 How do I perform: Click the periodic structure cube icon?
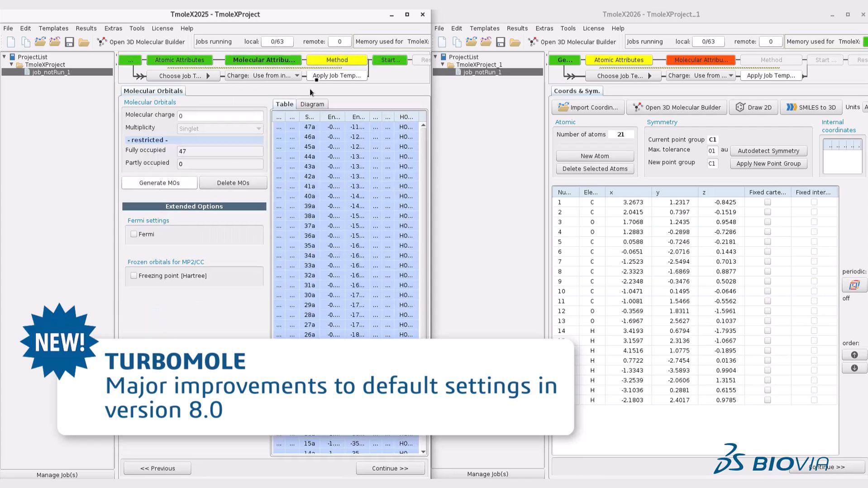854,285
